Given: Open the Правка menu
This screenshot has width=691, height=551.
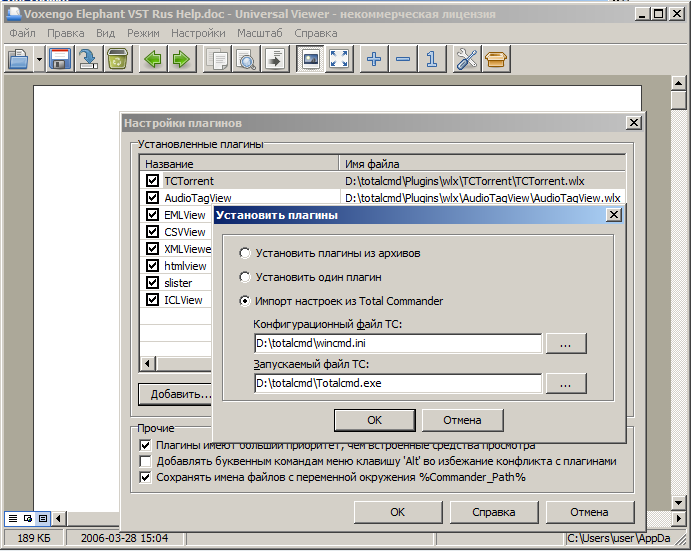Looking at the screenshot, I should point(66,33).
